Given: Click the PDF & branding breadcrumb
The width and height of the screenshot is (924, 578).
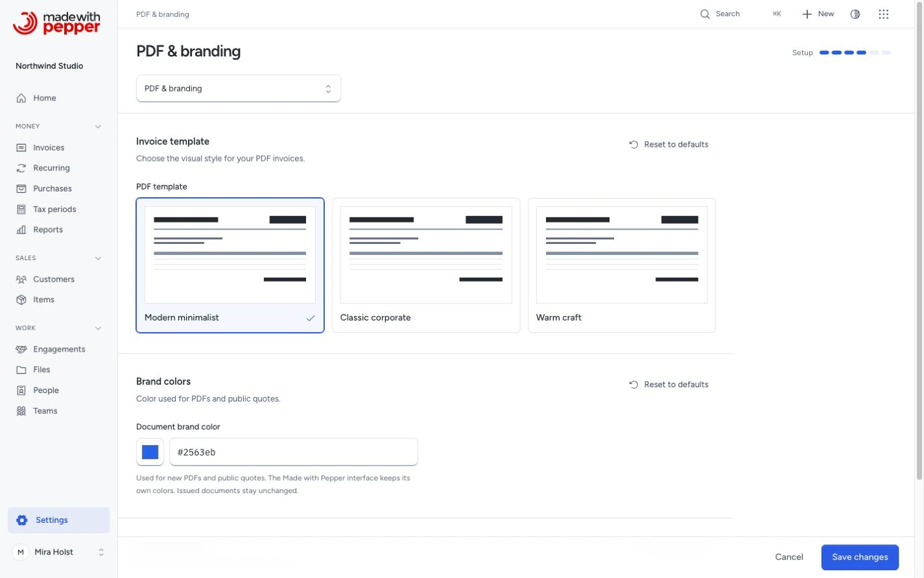Looking at the screenshot, I should click(x=163, y=14).
